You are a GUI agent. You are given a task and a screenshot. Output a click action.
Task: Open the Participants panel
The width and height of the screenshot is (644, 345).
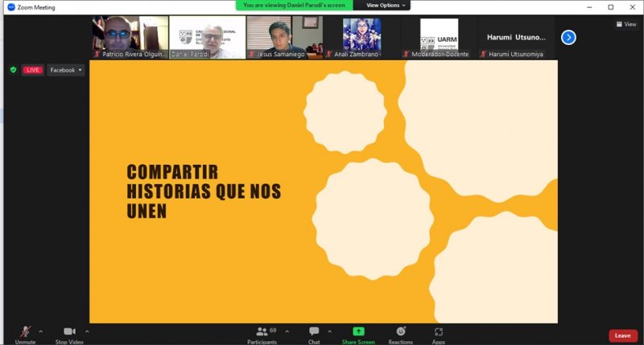pyautogui.click(x=262, y=332)
